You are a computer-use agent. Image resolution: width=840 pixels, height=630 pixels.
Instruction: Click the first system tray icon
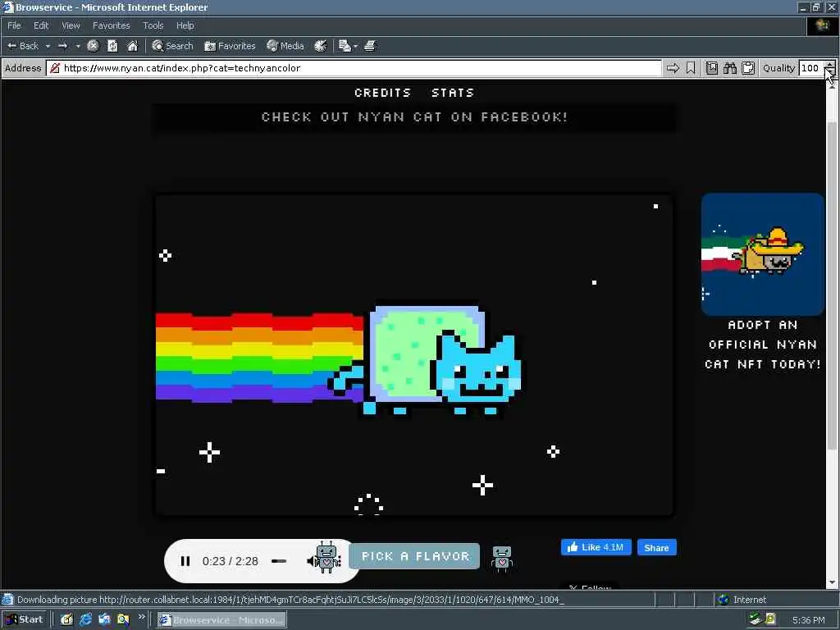tap(755, 619)
